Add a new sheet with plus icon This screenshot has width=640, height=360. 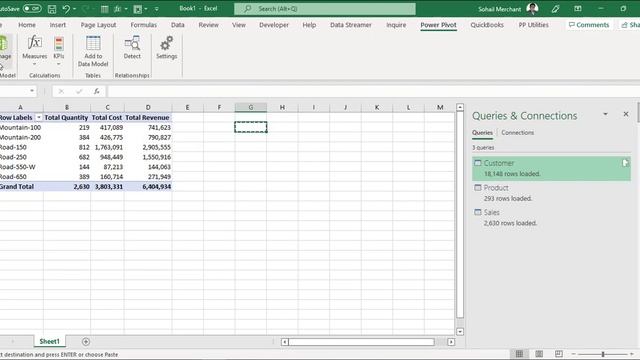86,342
